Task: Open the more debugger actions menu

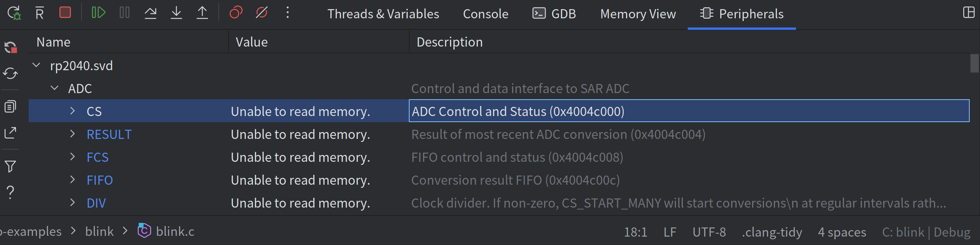Action: 288,13
